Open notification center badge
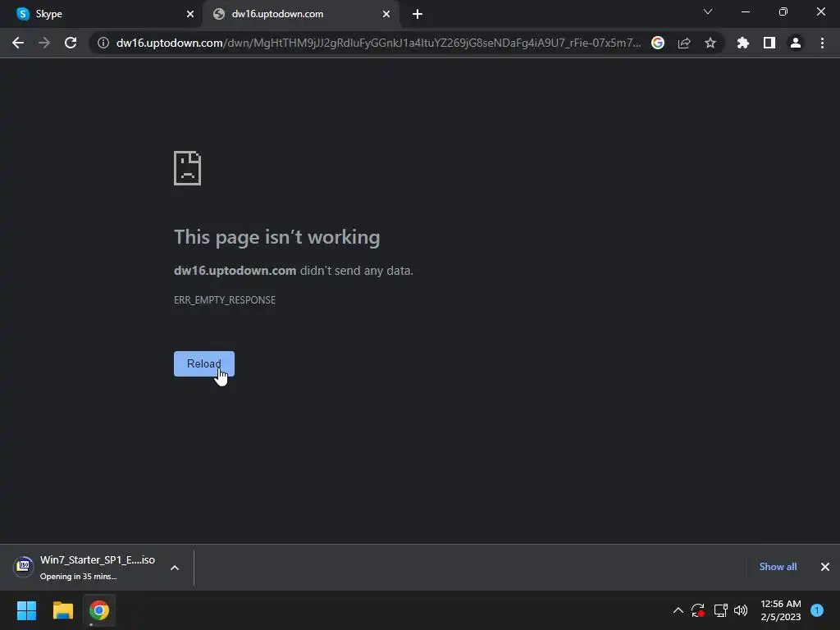The image size is (840, 630). (817, 610)
